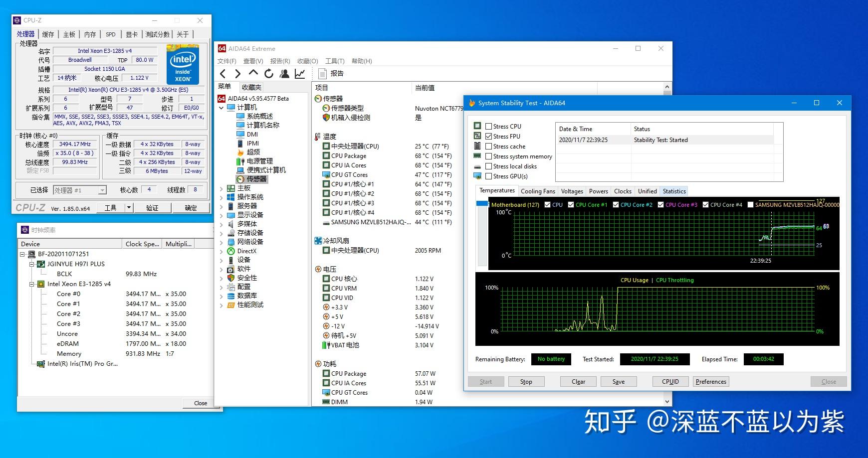Enable the Stress CPU checkbox
Screen dimensions: 868x458
pos(489,126)
